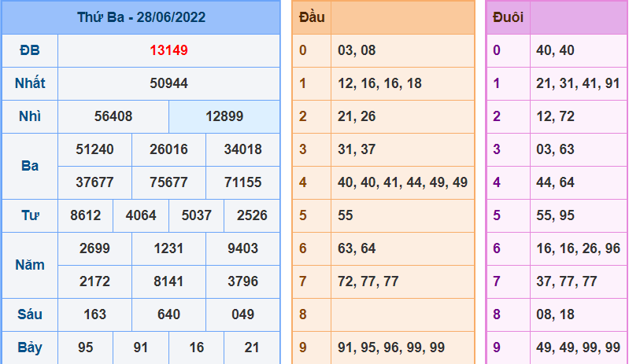Screen dimensions: 629x364
Task: Click Ba prize number 71155
Action: 242,182
